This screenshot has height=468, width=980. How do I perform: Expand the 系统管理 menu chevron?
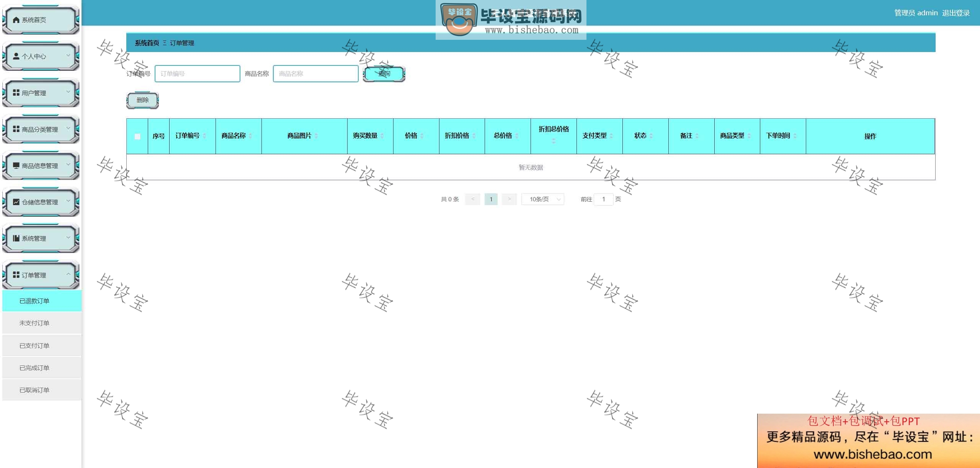(x=68, y=237)
